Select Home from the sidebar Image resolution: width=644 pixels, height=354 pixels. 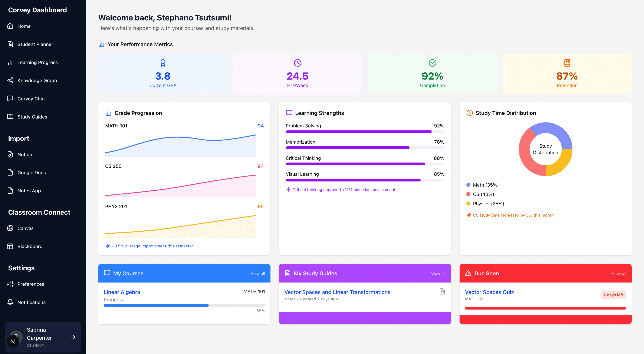(24, 26)
